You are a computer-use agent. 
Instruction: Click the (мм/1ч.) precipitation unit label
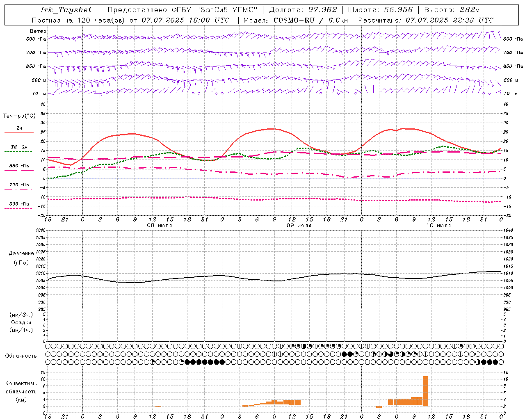(21, 330)
